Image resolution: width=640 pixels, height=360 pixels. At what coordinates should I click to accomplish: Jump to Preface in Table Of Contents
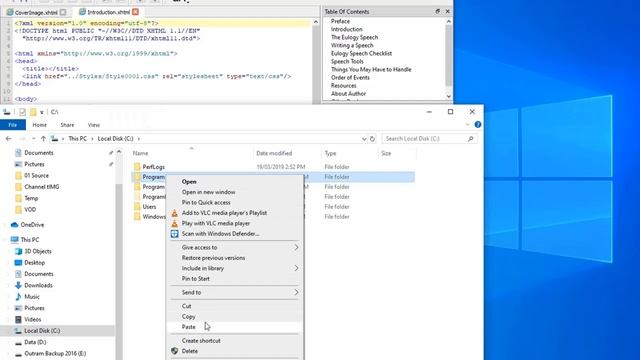click(x=340, y=21)
